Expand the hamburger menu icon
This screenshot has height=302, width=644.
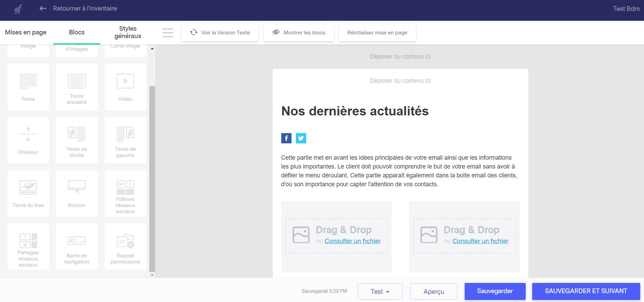click(x=167, y=33)
